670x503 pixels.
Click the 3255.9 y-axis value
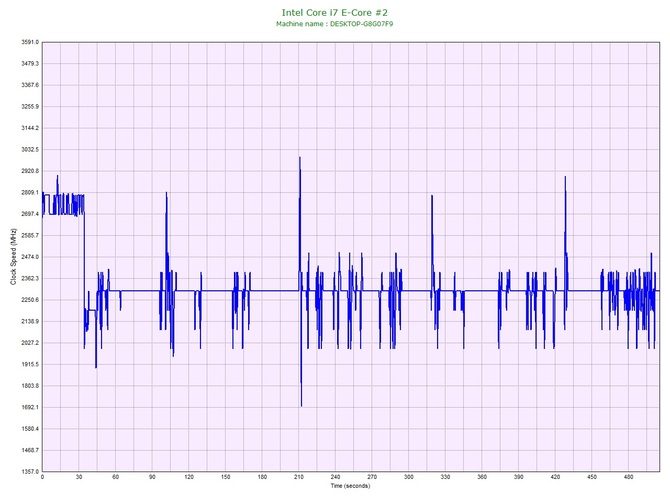tap(30, 106)
